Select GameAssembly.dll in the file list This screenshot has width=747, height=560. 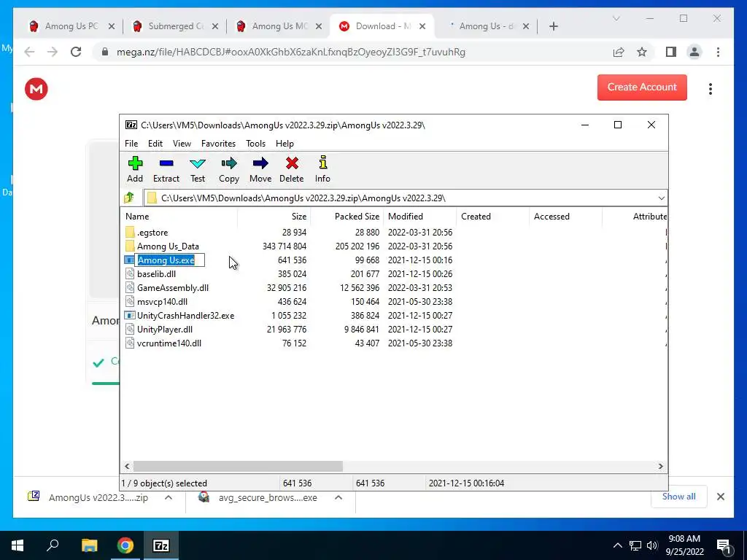tap(173, 287)
